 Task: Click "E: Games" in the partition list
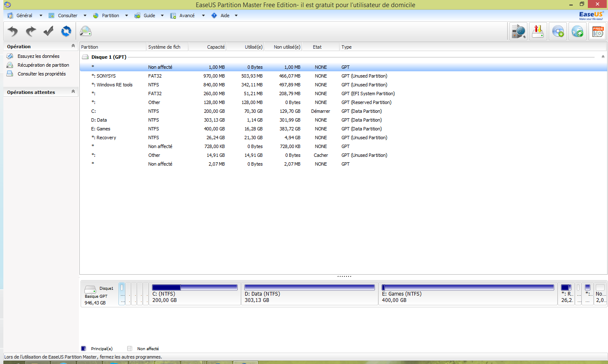coord(101,129)
